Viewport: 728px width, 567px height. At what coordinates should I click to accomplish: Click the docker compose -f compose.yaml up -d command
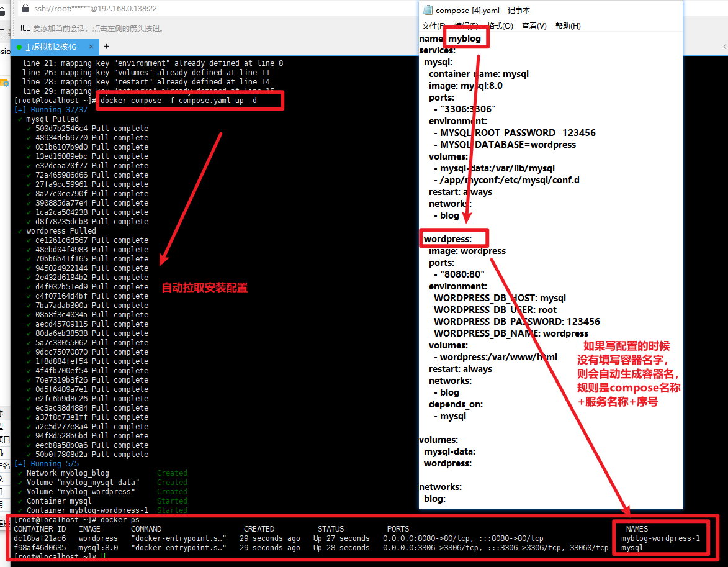[179, 101]
